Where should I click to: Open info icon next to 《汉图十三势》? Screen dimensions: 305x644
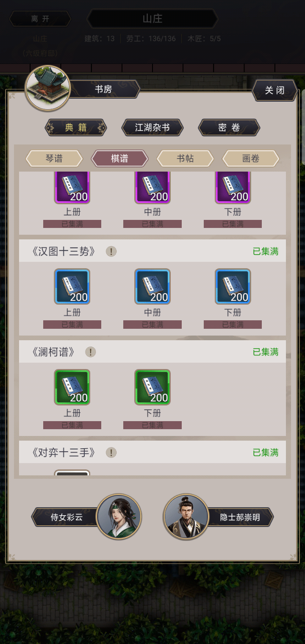coord(111,251)
